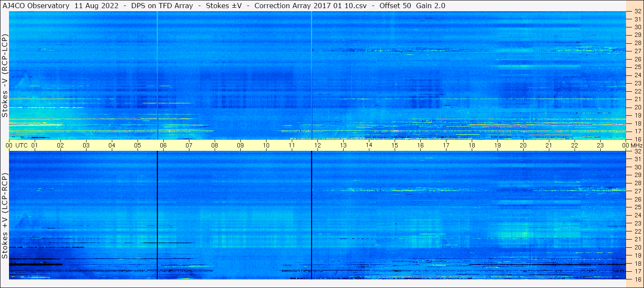Click the 32 MHz tick in upper panel

tap(638, 12)
